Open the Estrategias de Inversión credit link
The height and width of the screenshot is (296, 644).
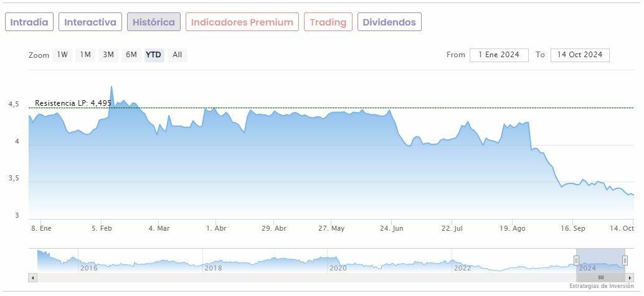pyautogui.click(x=601, y=286)
